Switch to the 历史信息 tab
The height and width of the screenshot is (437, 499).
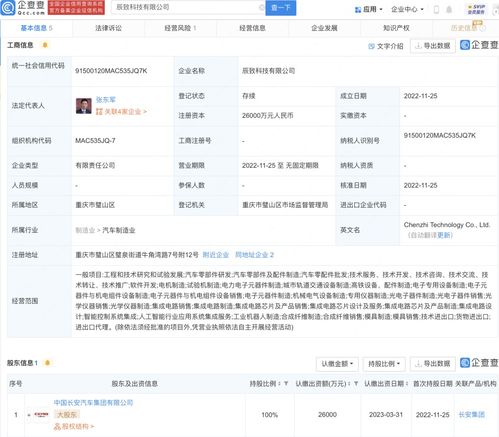click(x=467, y=28)
